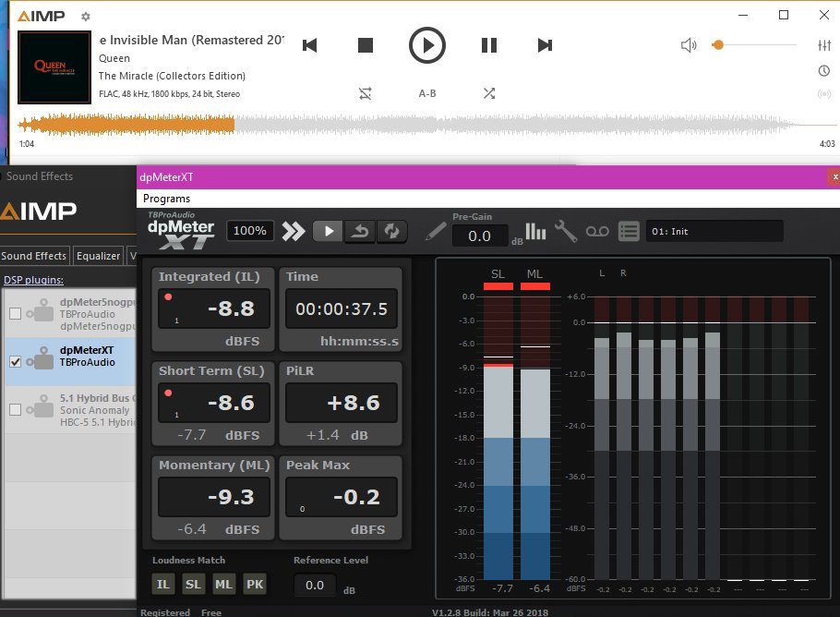The width and height of the screenshot is (840, 617).
Task: Click the Integrated (IL) -8.8 readout
Action: click(x=214, y=308)
